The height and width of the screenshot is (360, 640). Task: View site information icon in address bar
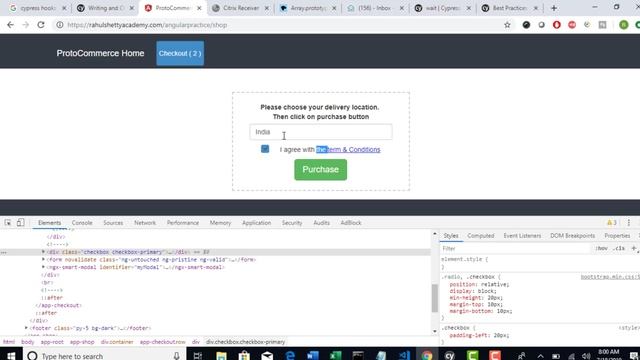(60, 25)
